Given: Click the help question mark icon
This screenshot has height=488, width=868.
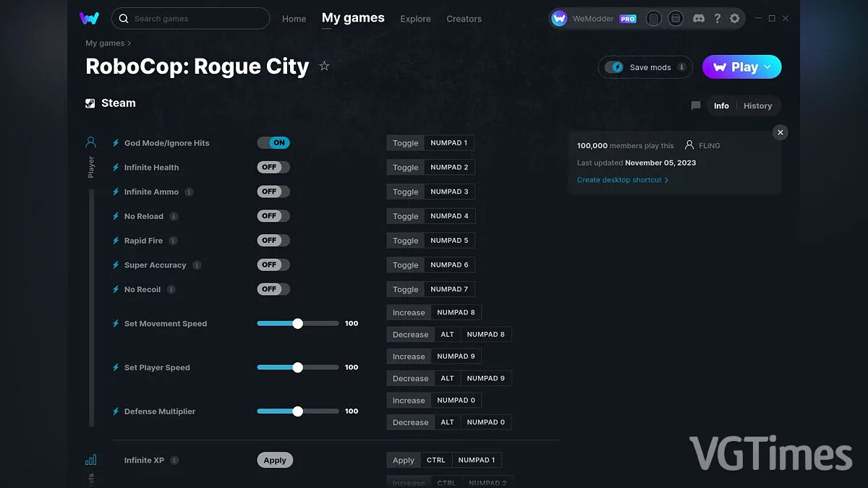Looking at the screenshot, I should [717, 18].
